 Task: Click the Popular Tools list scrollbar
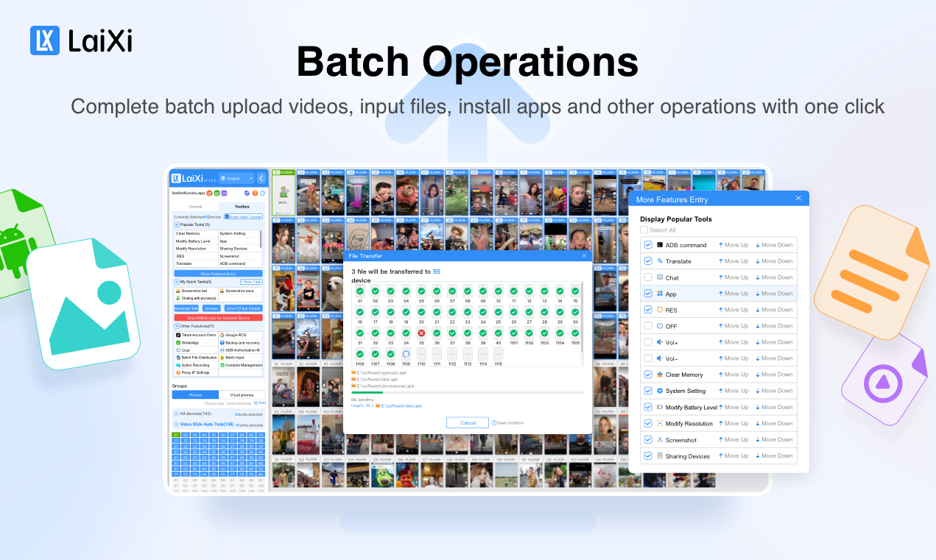(261, 238)
